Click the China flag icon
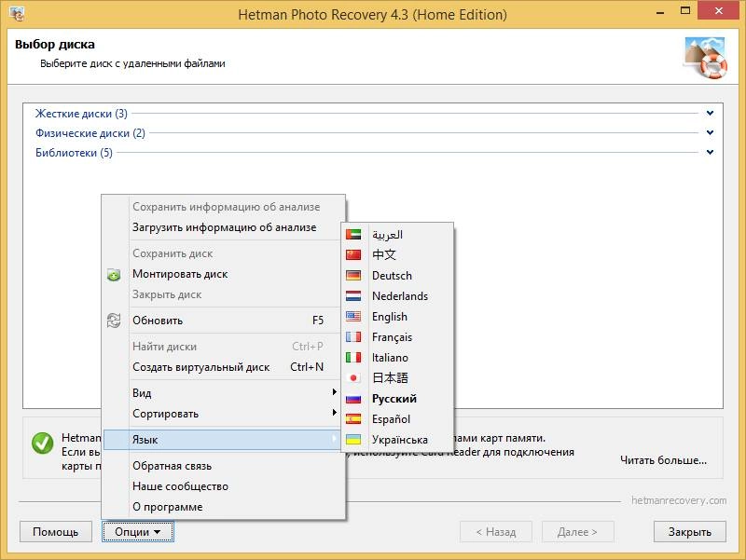 click(353, 254)
